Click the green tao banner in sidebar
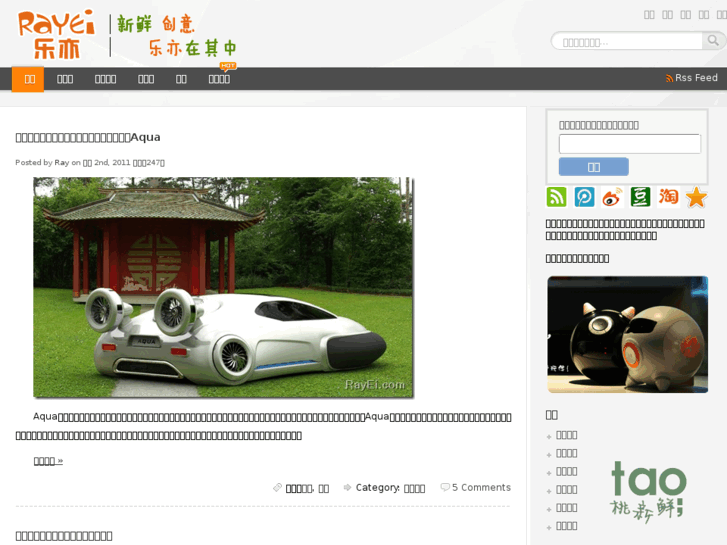The width and height of the screenshot is (727, 545). [648, 492]
